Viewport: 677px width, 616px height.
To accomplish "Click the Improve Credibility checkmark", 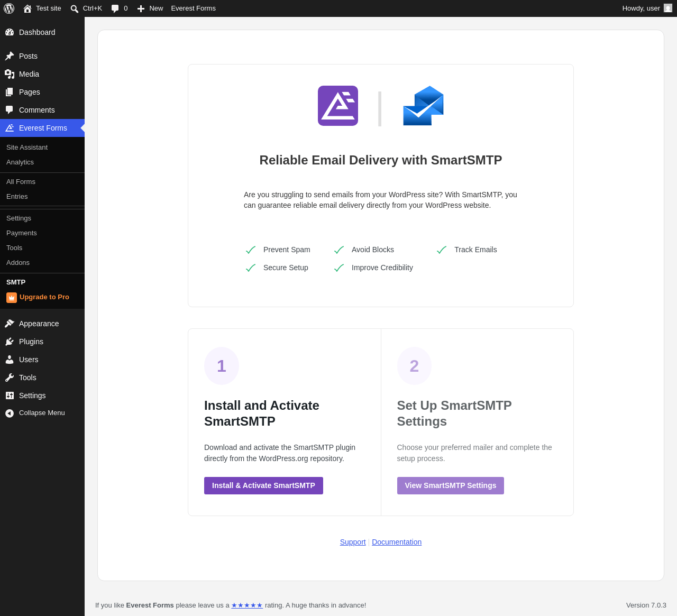I will coord(339,268).
